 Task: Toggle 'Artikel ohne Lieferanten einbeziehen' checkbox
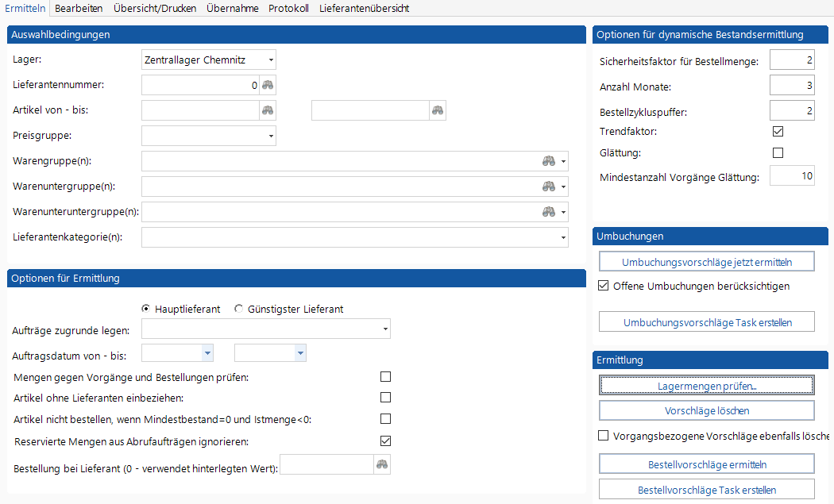(386, 398)
